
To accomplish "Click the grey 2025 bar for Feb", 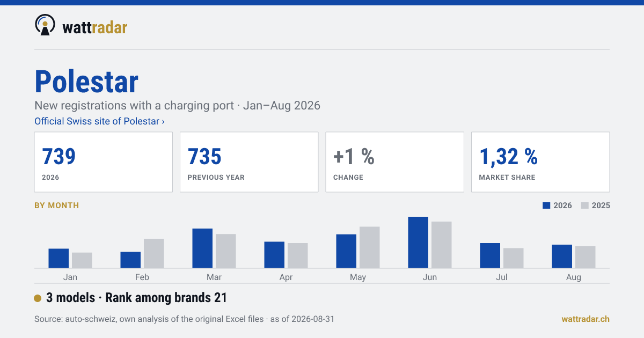I will (154, 253).
